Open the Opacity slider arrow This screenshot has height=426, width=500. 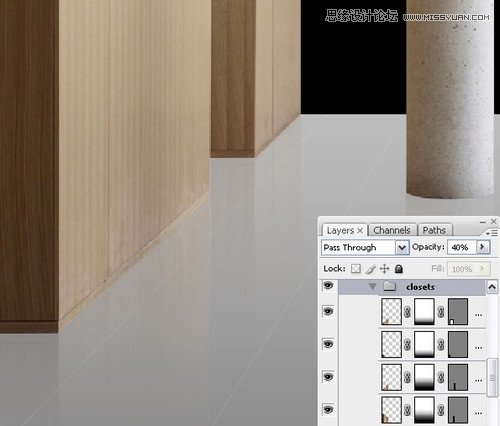pos(483,247)
